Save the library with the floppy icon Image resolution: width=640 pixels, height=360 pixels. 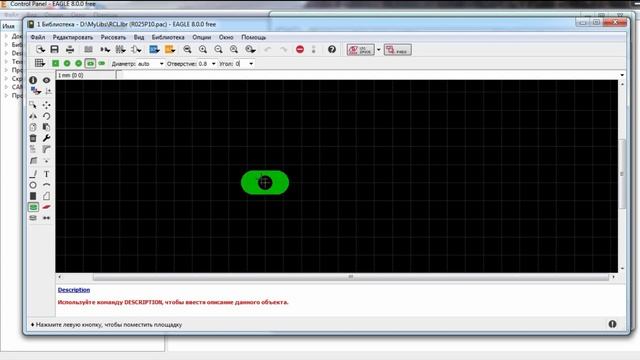point(54,49)
